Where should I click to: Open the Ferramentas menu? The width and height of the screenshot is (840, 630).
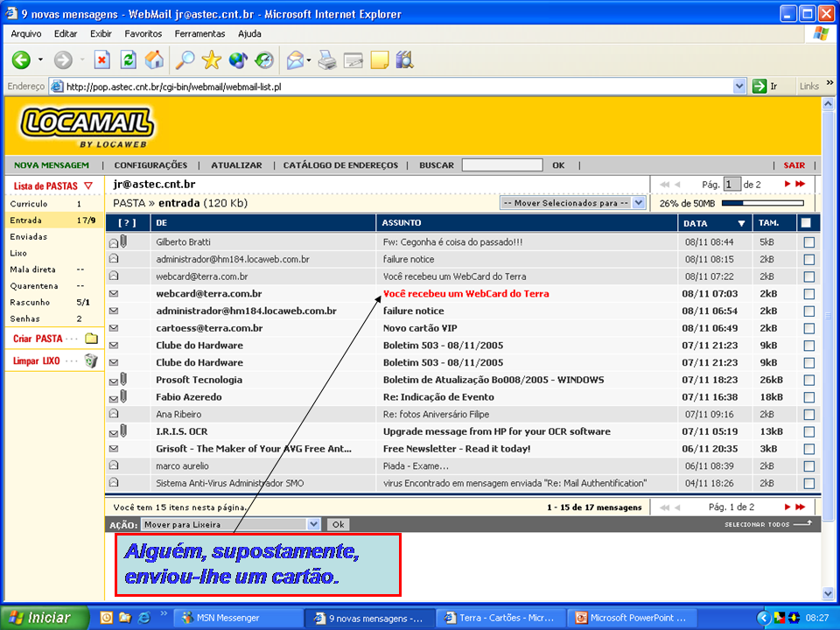pos(199,34)
